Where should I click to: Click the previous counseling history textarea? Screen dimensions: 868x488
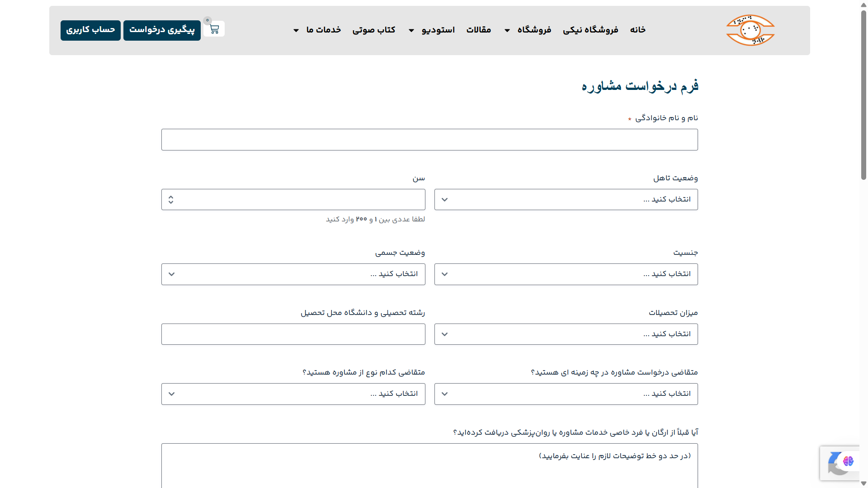point(429,465)
